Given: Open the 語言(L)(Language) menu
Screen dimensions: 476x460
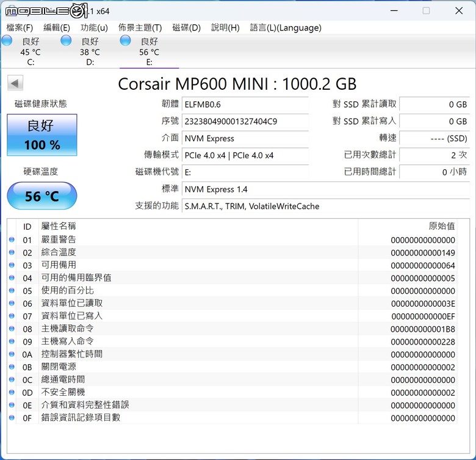Looking at the screenshot, I should tap(286, 27).
